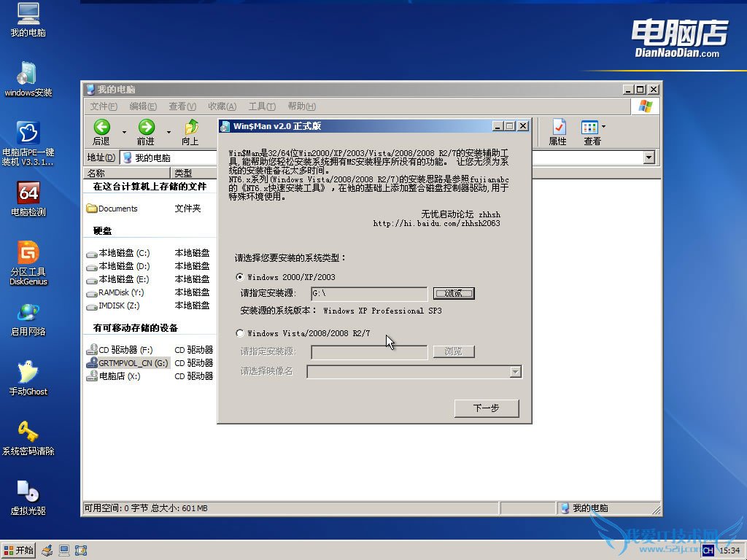
Task: Select 电脑店 (X:) CD drive
Action: tap(113, 376)
